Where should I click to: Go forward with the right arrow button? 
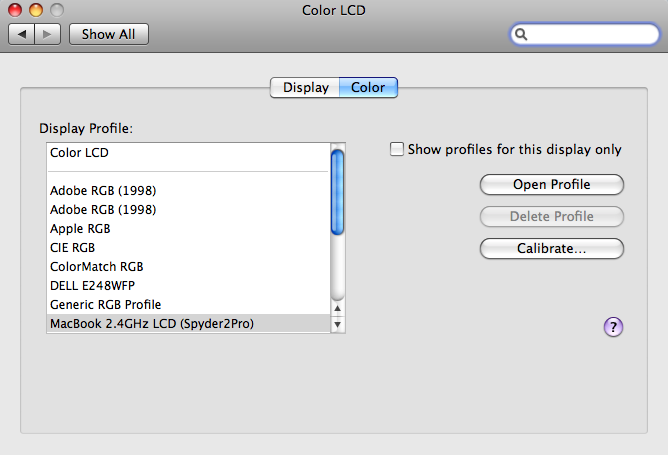(x=48, y=34)
